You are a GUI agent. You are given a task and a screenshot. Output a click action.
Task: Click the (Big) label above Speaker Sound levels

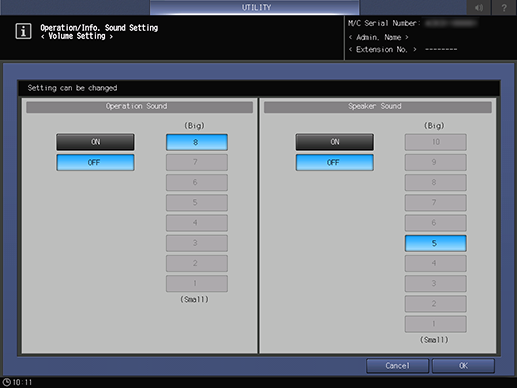pos(434,126)
